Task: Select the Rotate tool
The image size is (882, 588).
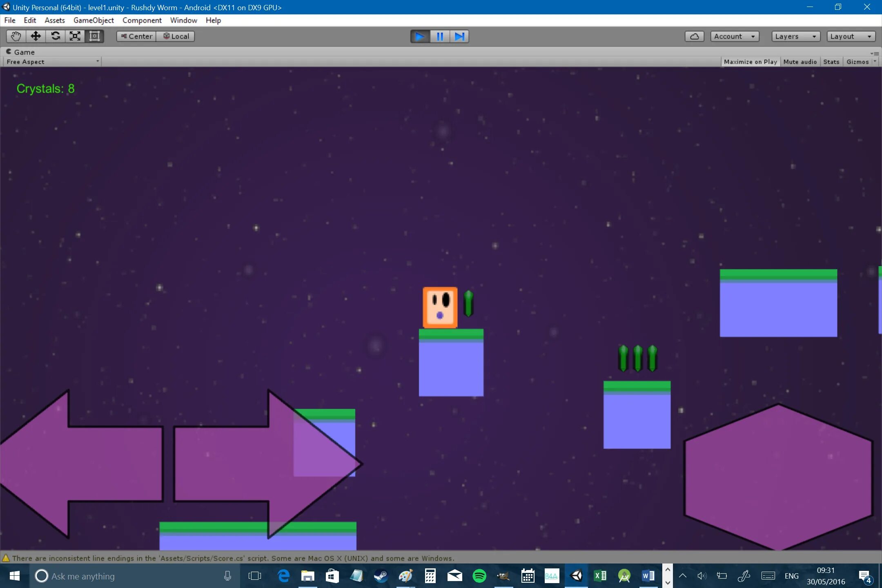Action: pyautogui.click(x=56, y=36)
